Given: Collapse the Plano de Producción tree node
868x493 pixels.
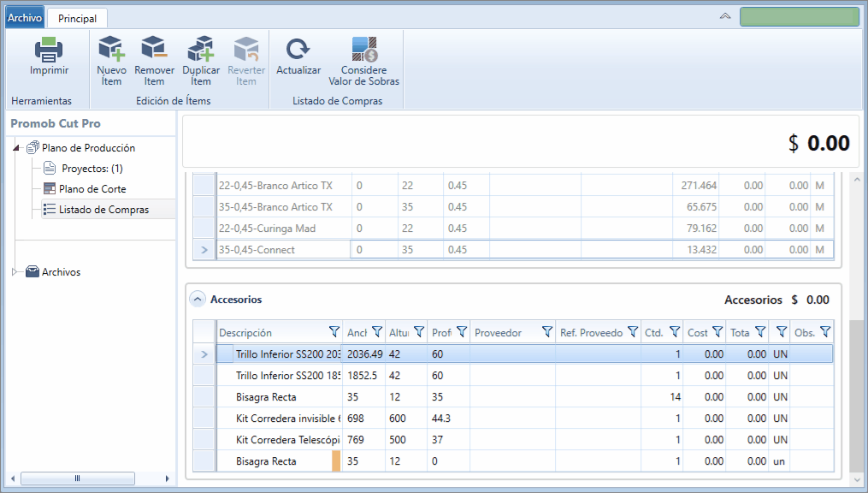Looking at the screenshot, I should [x=16, y=148].
